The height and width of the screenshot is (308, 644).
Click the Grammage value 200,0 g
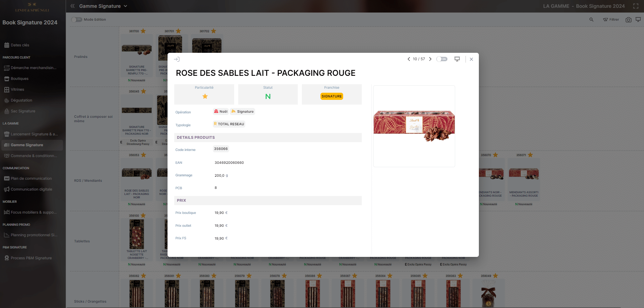point(221,176)
